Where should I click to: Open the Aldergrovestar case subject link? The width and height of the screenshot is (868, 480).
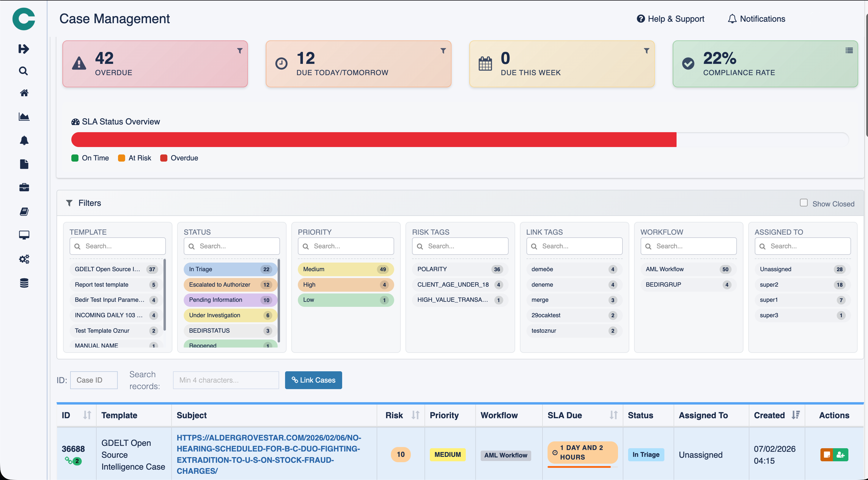(268, 454)
